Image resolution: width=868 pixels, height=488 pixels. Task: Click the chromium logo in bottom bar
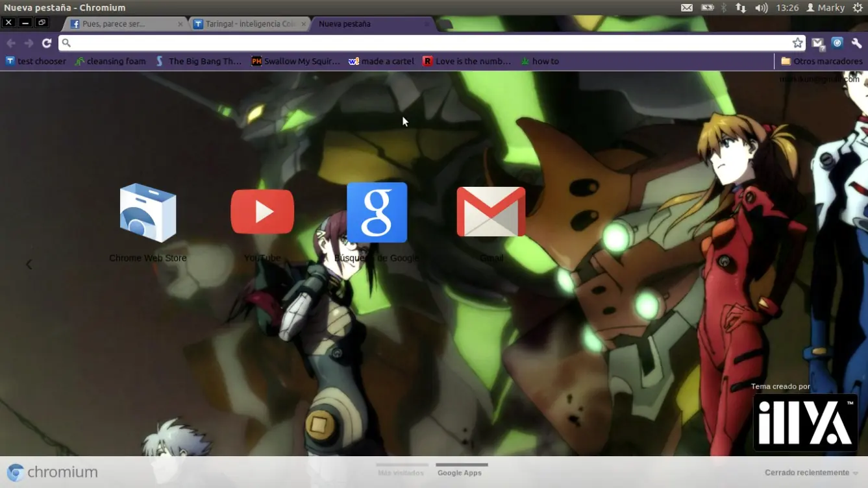click(53, 472)
